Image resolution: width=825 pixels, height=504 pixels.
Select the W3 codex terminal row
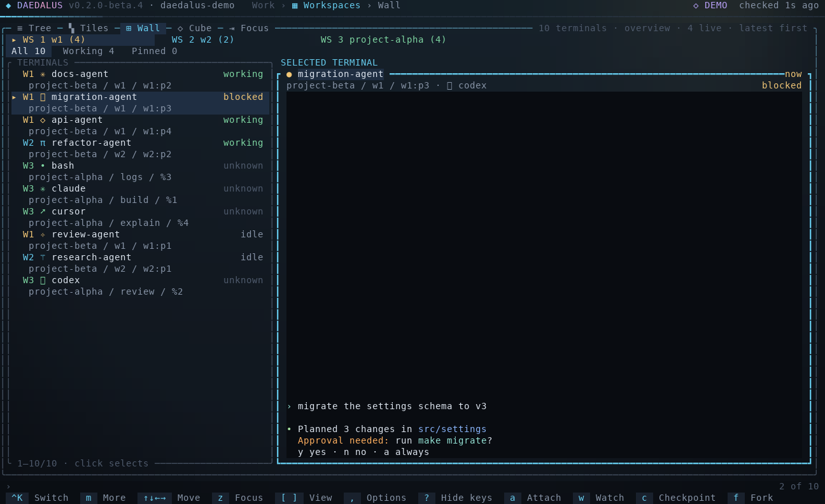pyautogui.click(x=140, y=286)
